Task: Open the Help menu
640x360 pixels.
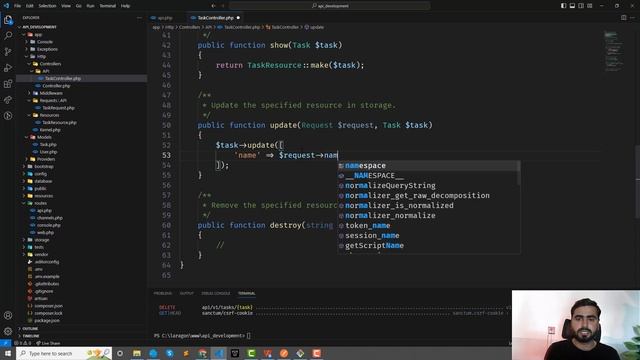Action: [125, 6]
